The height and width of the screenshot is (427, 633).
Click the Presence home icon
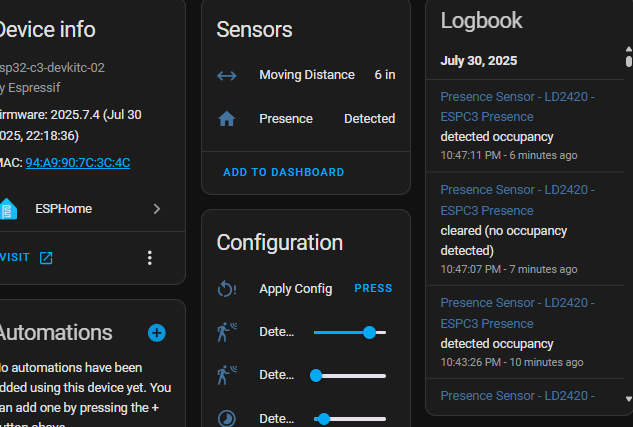pos(227,119)
